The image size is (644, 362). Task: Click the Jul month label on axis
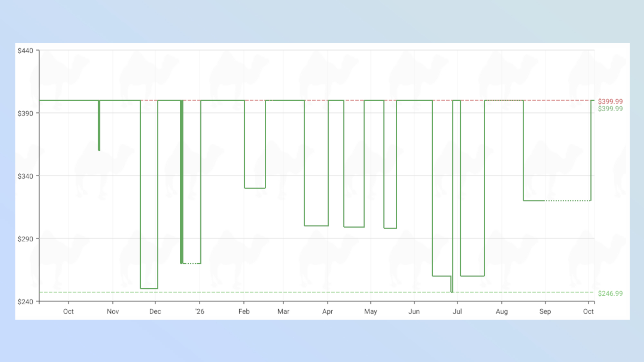click(457, 311)
